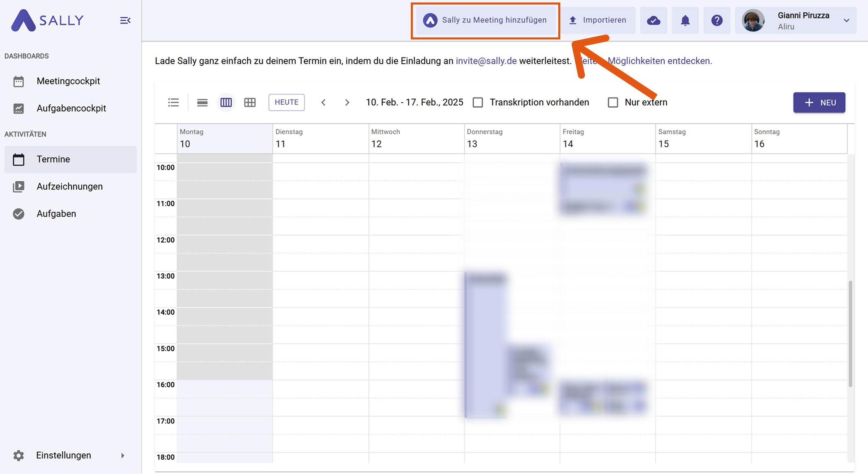The width and height of the screenshot is (868, 474).
Task: Click the Einstellungen gear icon
Action: (x=18, y=455)
